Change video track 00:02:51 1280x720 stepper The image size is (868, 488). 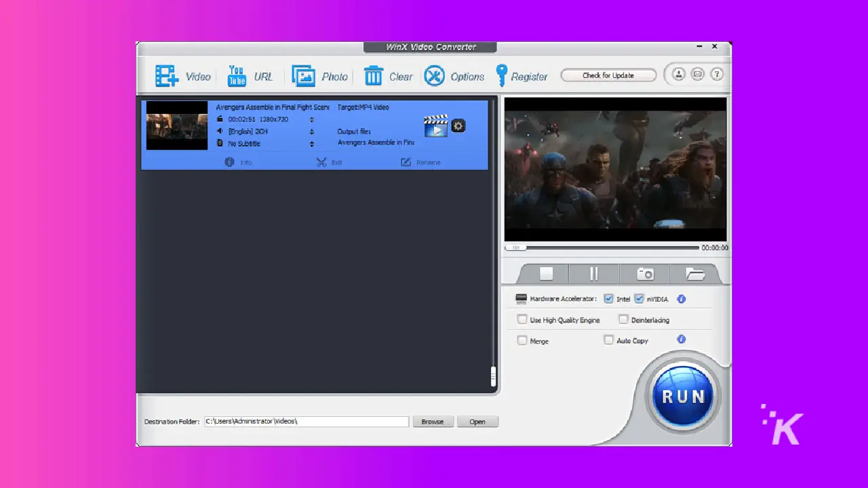point(312,119)
